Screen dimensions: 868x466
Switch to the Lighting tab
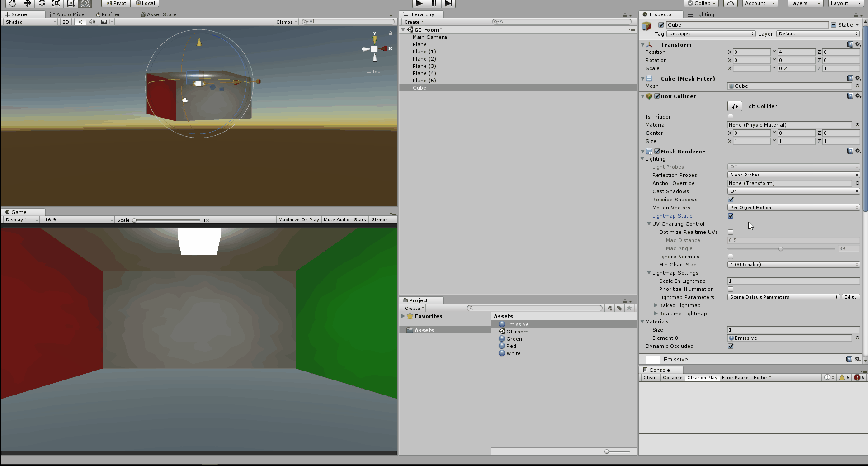[701, 14]
